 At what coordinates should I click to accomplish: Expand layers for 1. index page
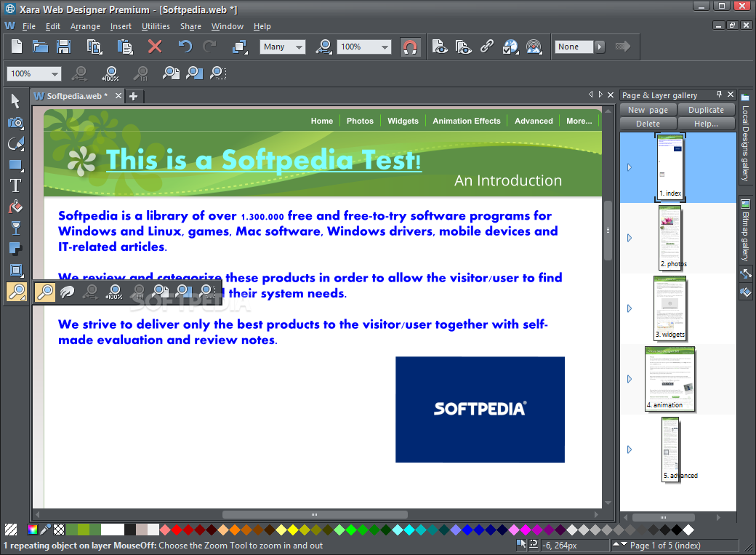pyautogui.click(x=630, y=167)
